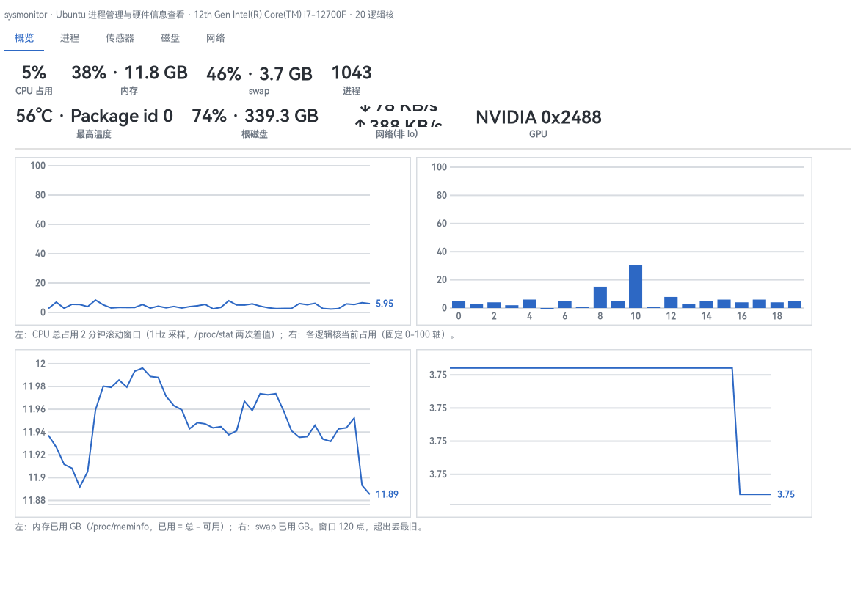This screenshot has height=616, width=866.
Task: Click the 18 axis label under the per-core bars
Action: [x=777, y=316]
